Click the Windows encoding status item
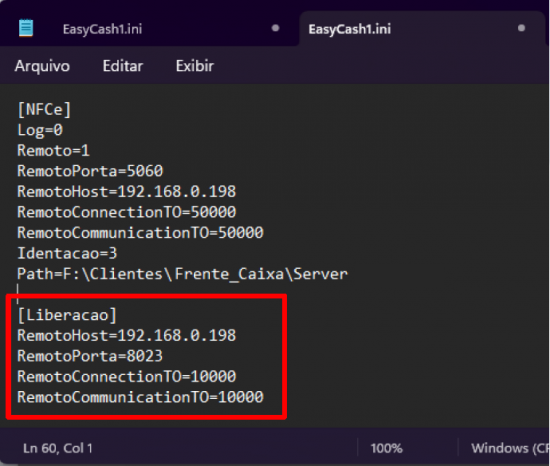 [x=510, y=448]
